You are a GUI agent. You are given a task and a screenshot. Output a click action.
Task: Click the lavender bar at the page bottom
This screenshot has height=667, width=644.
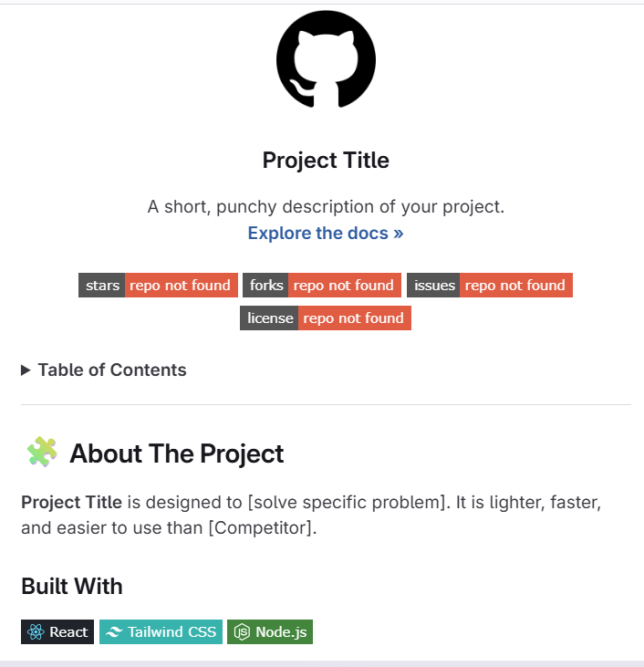[322, 662]
